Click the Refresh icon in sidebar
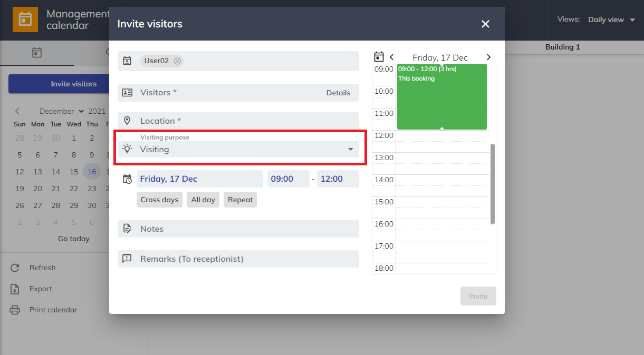This screenshot has width=644, height=355. click(15, 268)
